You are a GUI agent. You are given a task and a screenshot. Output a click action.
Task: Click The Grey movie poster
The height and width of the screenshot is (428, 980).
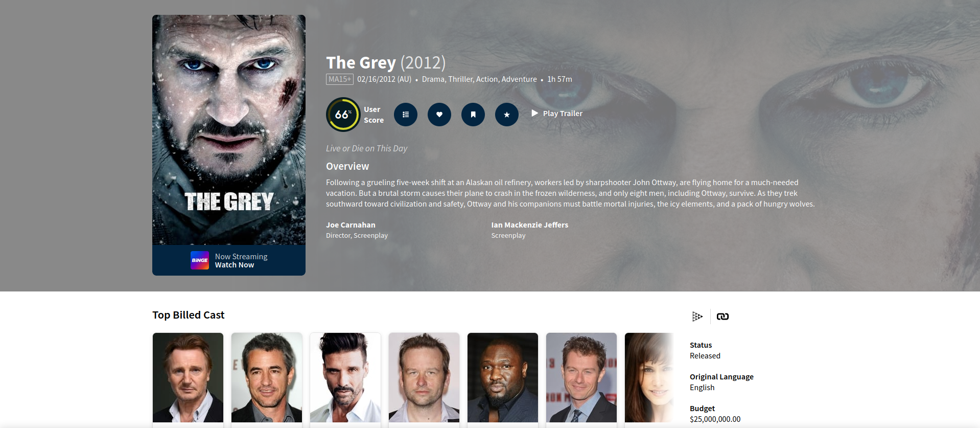(229, 130)
